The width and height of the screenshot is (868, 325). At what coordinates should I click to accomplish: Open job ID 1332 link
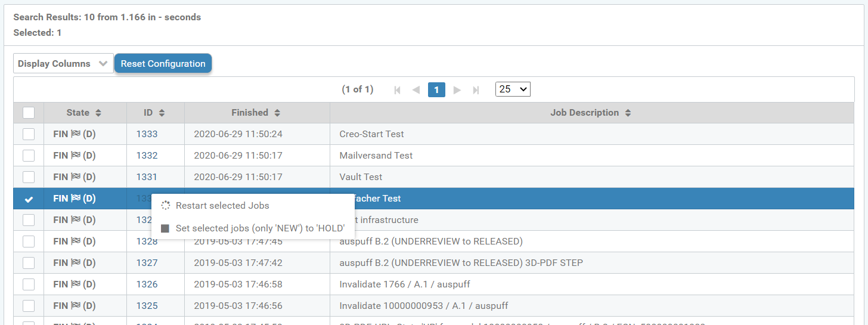point(147,156)
